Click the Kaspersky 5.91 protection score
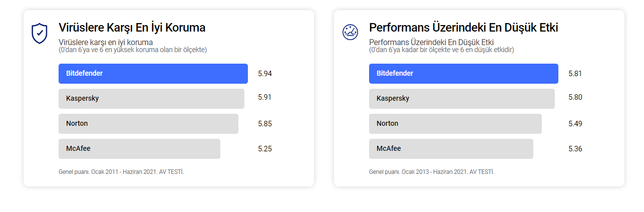The height and width of the screenshot is (212, 644). tap(265, 97)
